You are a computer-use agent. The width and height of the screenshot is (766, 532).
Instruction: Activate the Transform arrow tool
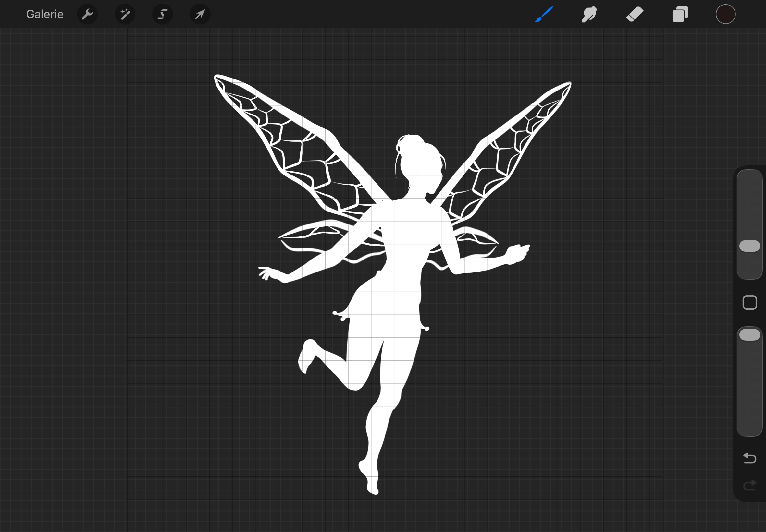click(200, 14)
